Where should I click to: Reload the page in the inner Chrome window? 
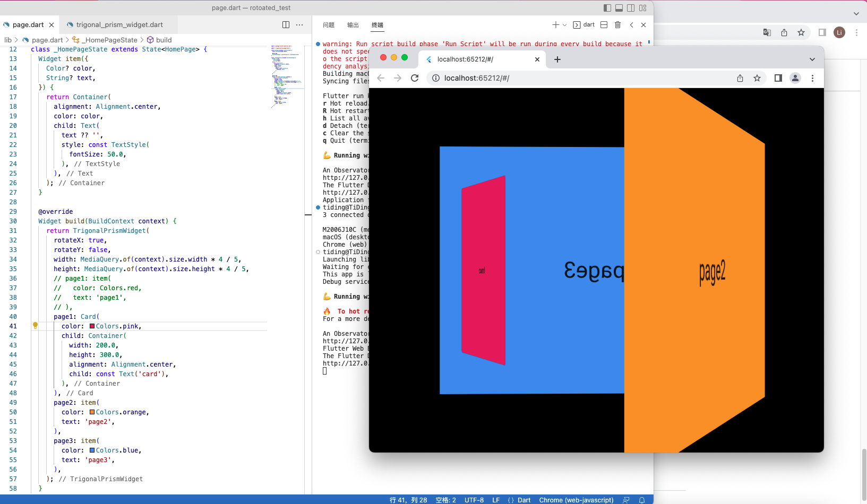coord(415,78)
